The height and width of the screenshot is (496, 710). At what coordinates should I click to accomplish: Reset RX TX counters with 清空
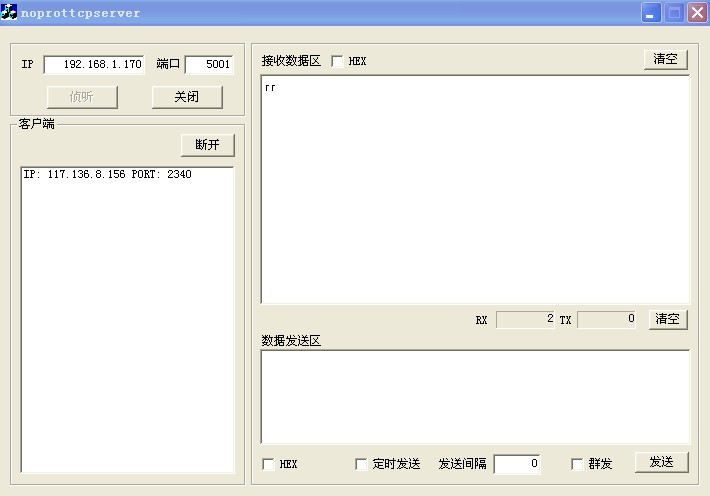pos(667,319)
